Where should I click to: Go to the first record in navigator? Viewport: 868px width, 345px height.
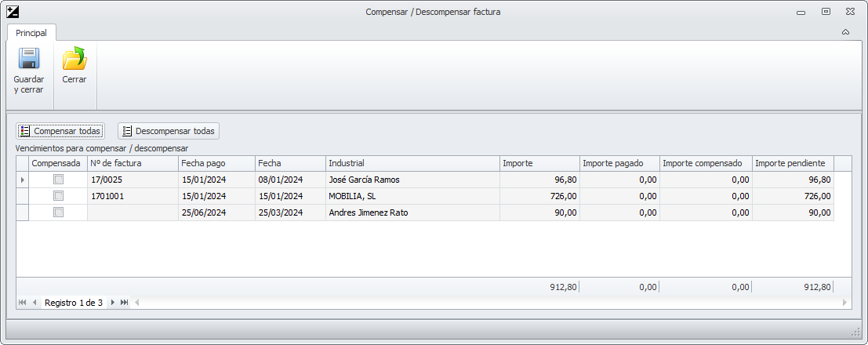click(x=22, y=303)
